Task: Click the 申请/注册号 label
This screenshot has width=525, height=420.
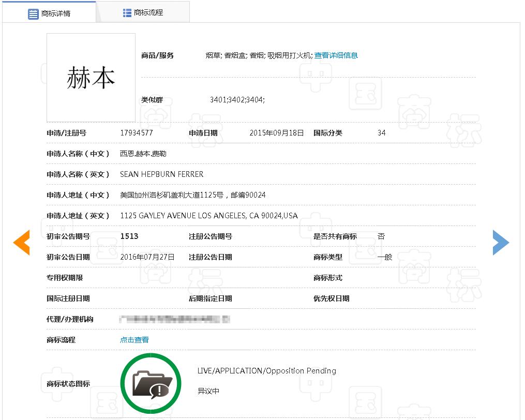Action: 66,133
